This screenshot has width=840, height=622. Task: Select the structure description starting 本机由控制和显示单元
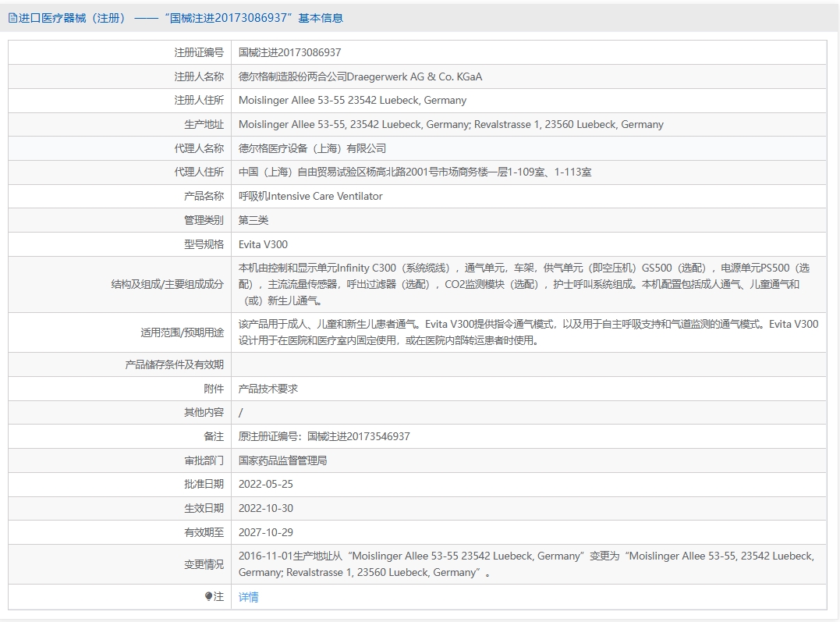click(x=524, y=284)
